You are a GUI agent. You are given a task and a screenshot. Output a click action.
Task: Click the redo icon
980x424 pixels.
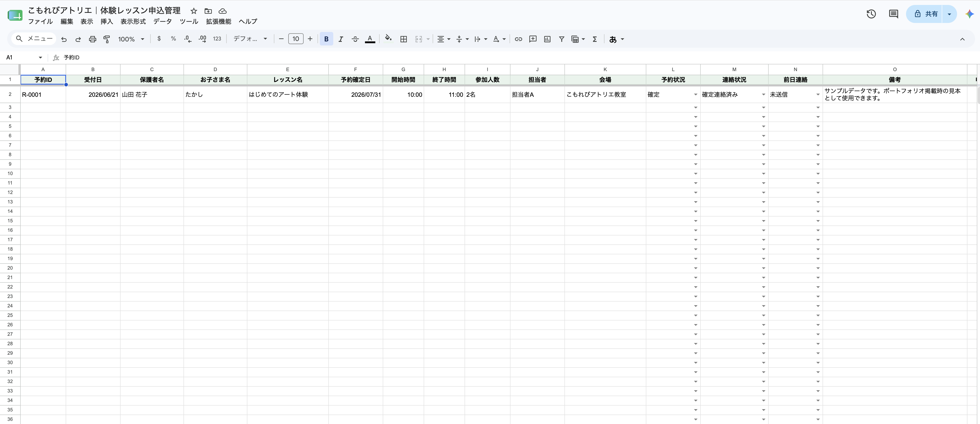point(78,39)
